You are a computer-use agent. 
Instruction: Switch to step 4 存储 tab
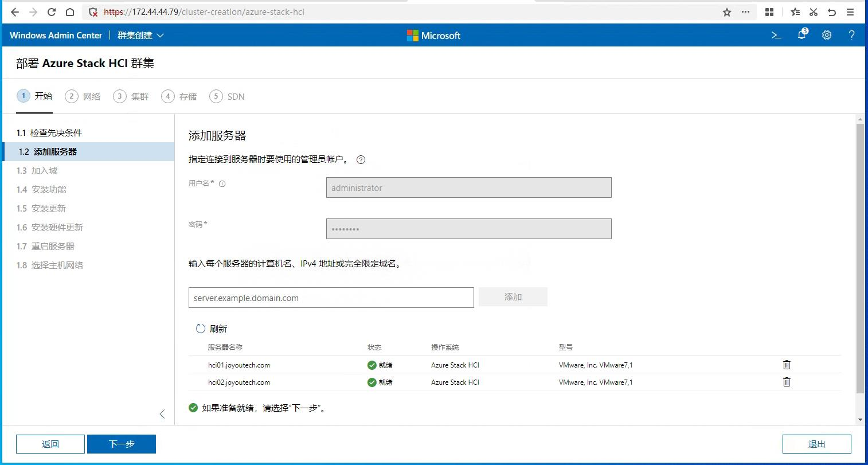[x=179, y=96]
